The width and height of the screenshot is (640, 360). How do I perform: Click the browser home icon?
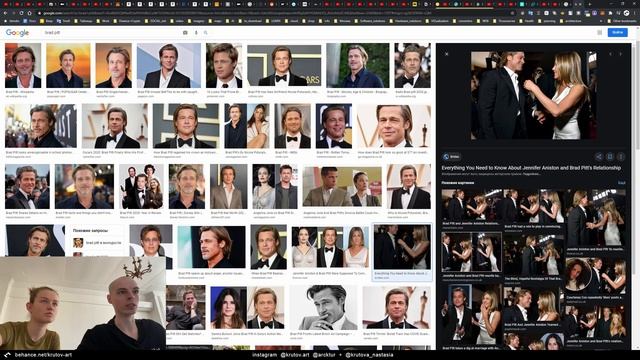29,13
